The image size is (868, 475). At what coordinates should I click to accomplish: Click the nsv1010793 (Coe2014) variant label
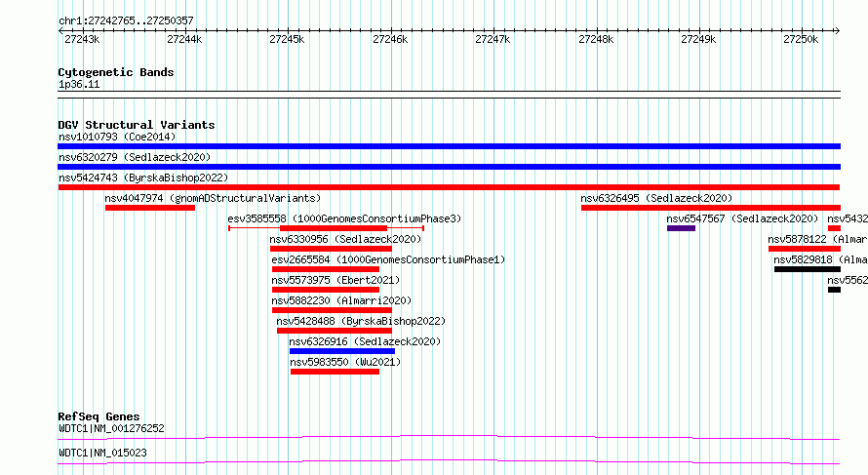point(117,137)
